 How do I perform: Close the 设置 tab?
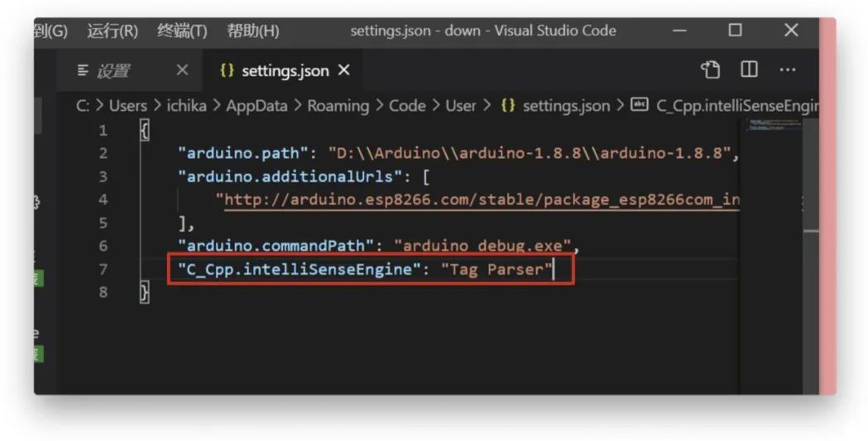click(x=182, y=70)
